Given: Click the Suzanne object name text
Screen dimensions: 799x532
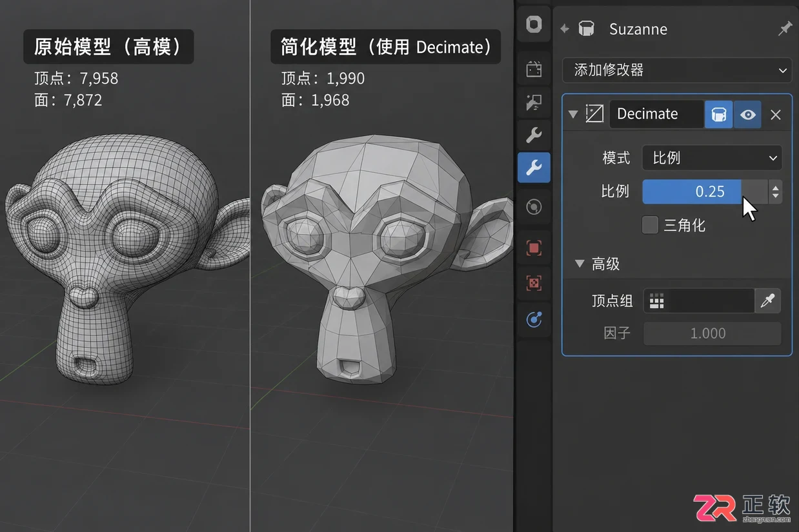Looking at the screenshot, I should click(638, 29).
